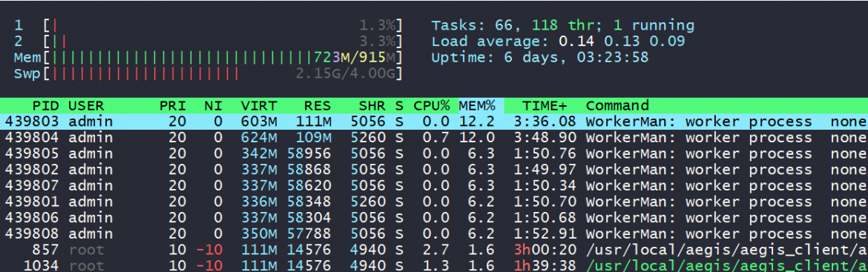This screenshot has width=868, height=272.
Task: Select process row with PID 439802
Action: coord(434,169)
